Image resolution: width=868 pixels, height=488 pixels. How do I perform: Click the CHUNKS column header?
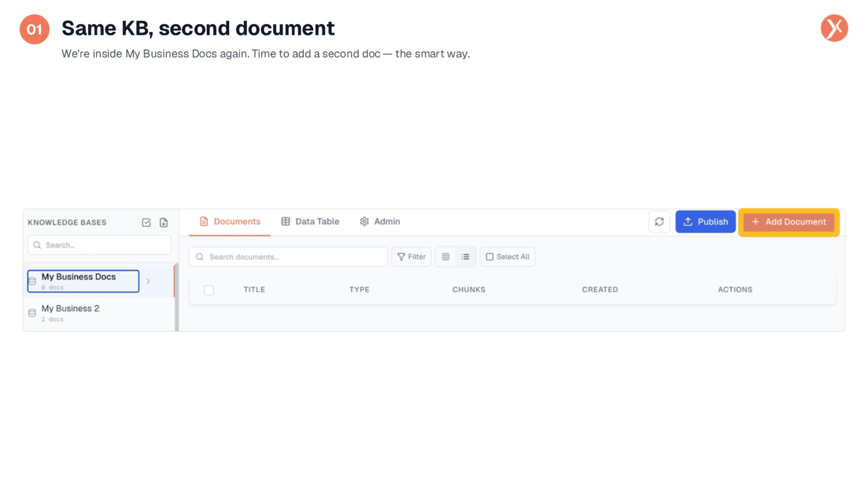tap(469, 290)
